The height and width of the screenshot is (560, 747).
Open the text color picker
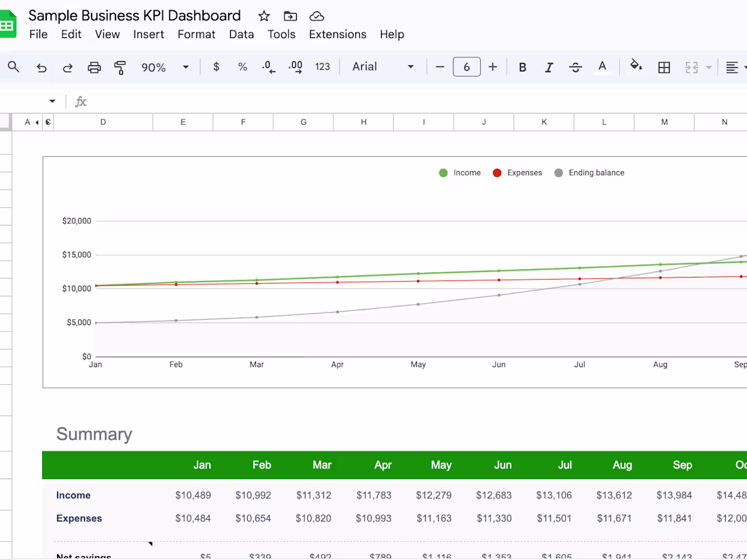(602, 67)
